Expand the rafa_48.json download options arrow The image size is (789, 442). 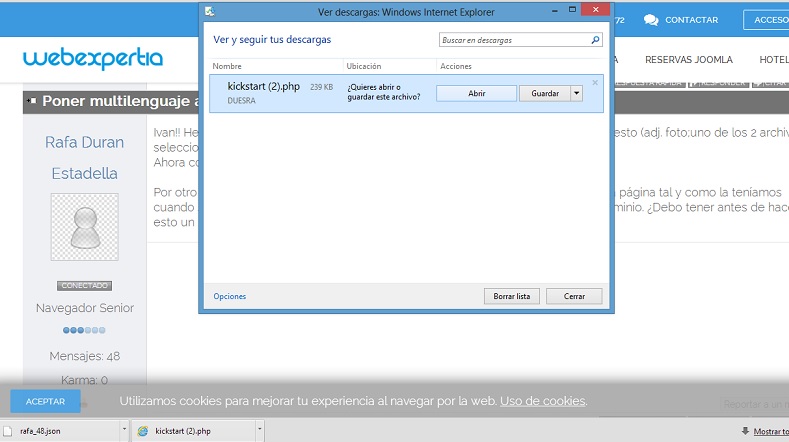click(124, 430)
